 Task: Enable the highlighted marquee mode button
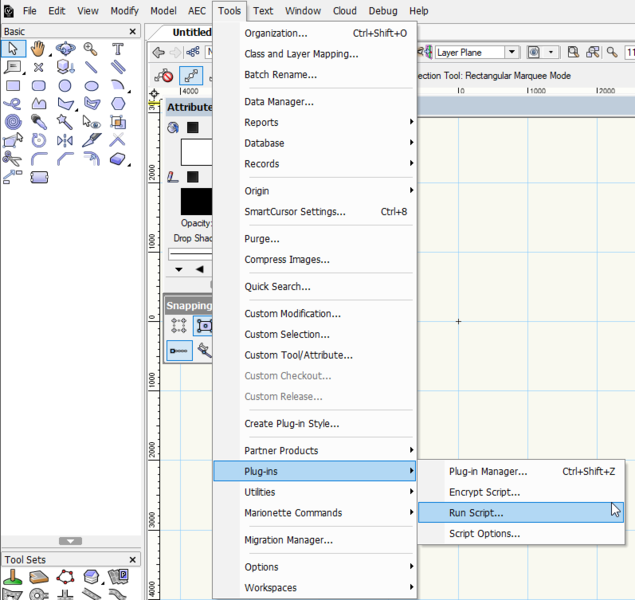(x=191, y=76)
